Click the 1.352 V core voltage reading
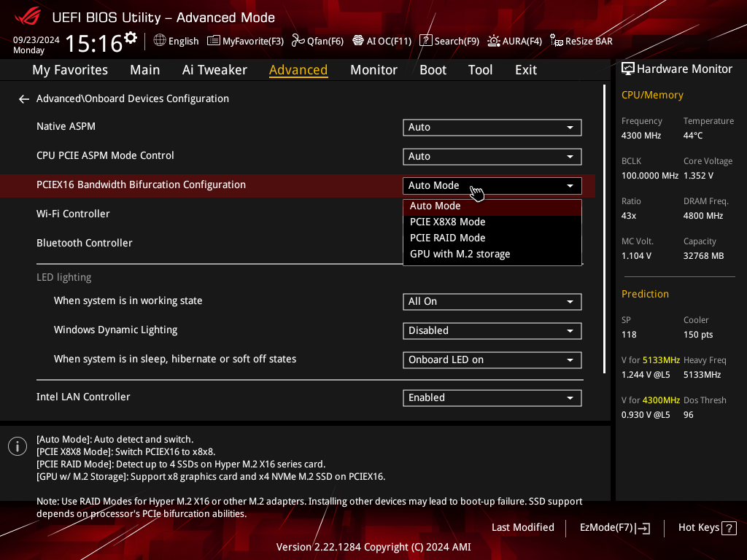Screen dimensions: 747x560 point(698,176)
